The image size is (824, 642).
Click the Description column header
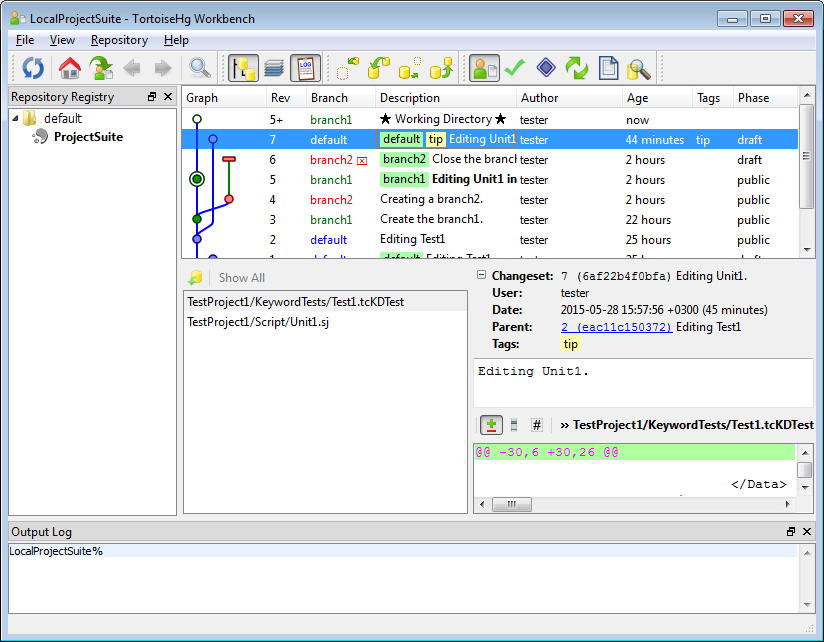point(446,98)
